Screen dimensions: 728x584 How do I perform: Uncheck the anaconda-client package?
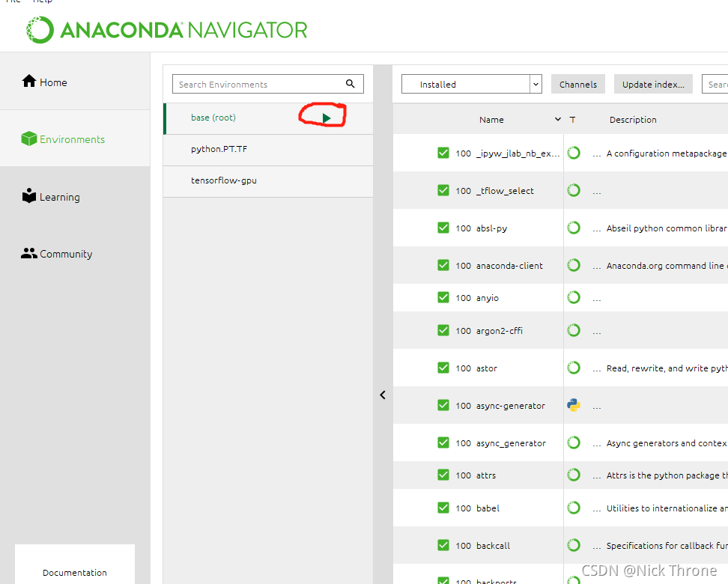pos(443,265)
